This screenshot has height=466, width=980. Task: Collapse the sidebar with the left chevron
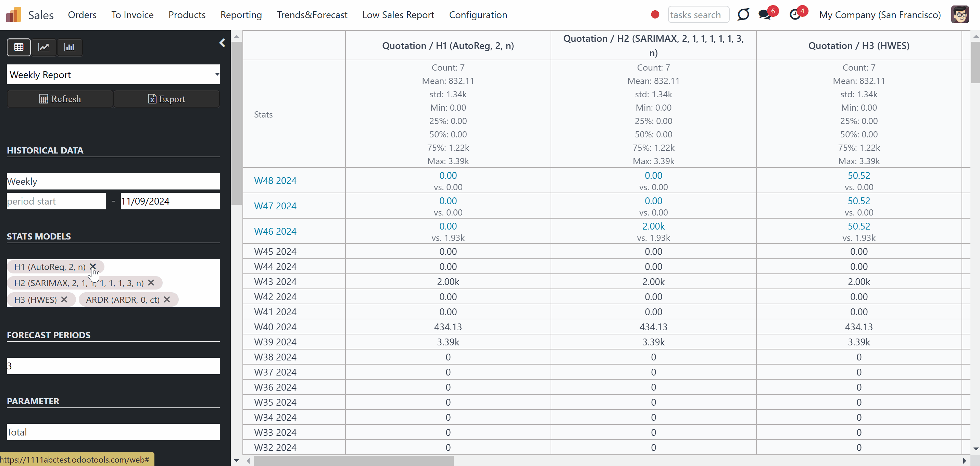point(223,43)
